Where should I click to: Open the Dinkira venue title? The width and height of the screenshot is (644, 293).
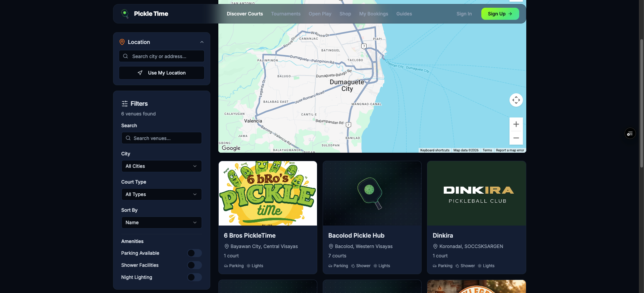(443, 236)
